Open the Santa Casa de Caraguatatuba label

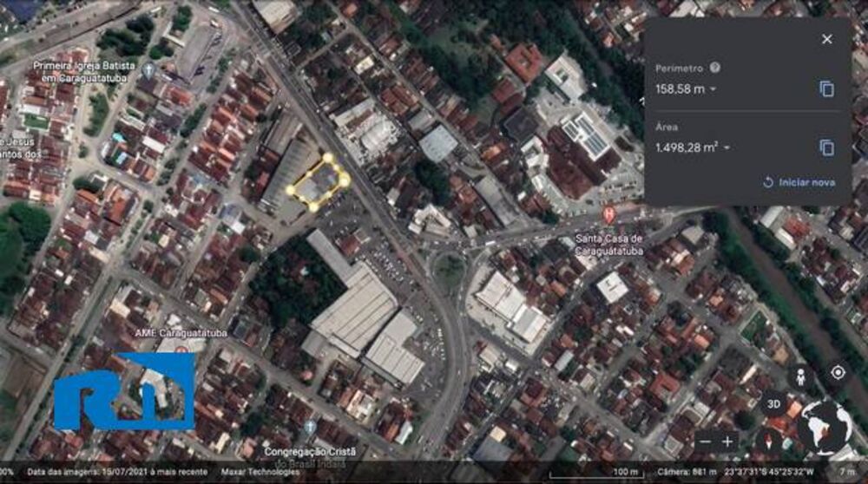pyautogui.click(x=609, y=245)
